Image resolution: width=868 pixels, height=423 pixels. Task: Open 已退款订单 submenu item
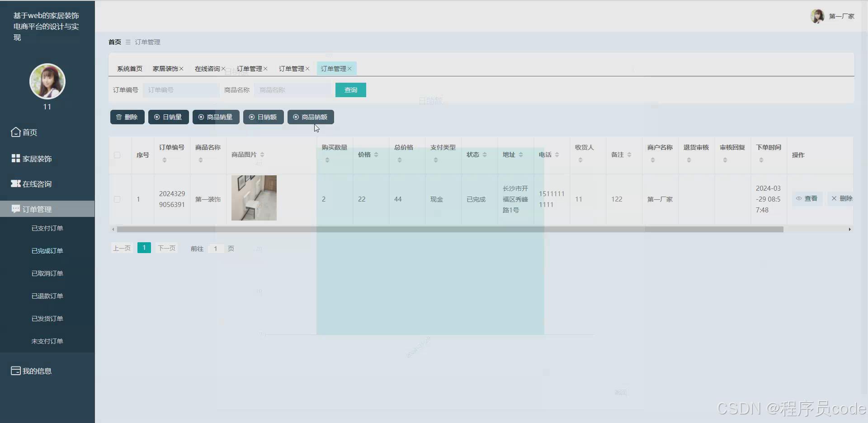47,296
